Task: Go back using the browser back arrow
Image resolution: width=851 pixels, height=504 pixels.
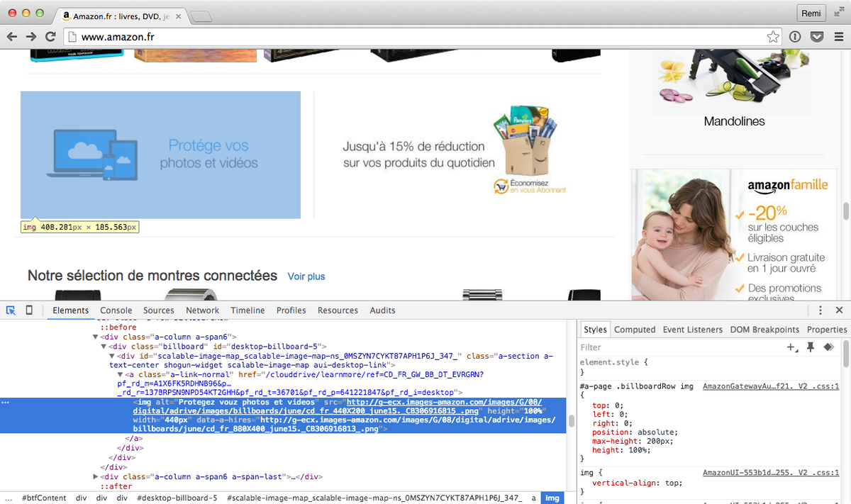Action: tap(12, 37)
